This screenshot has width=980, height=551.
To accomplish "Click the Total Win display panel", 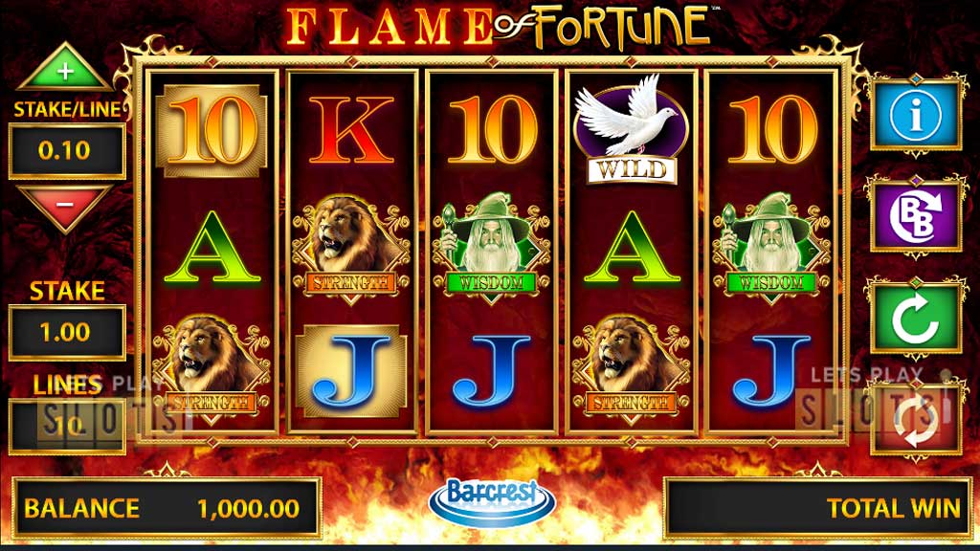I will pyautogui.click(x=818, y=509).
